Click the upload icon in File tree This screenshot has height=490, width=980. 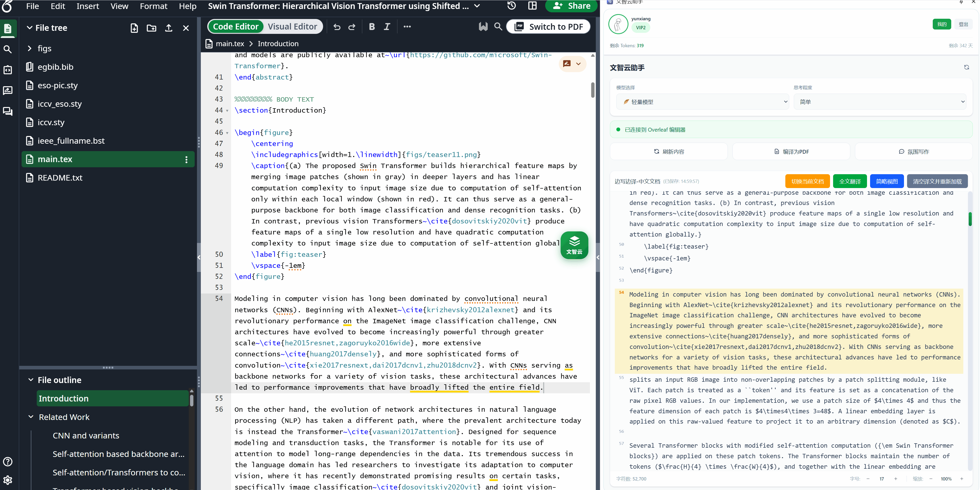click(x=168, y=28)
